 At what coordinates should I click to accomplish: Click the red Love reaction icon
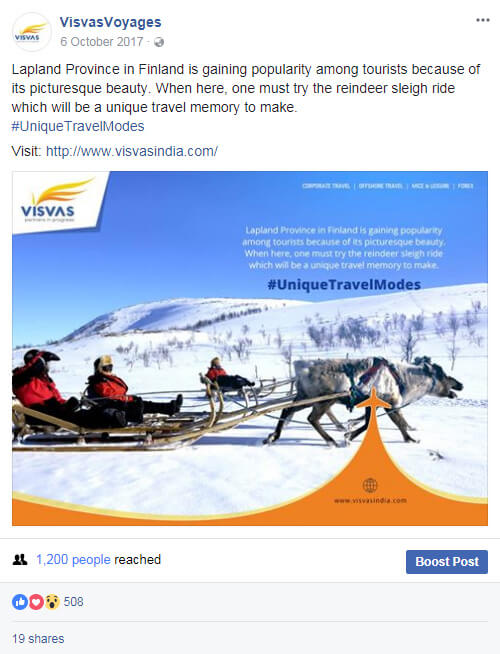(36, 602)
